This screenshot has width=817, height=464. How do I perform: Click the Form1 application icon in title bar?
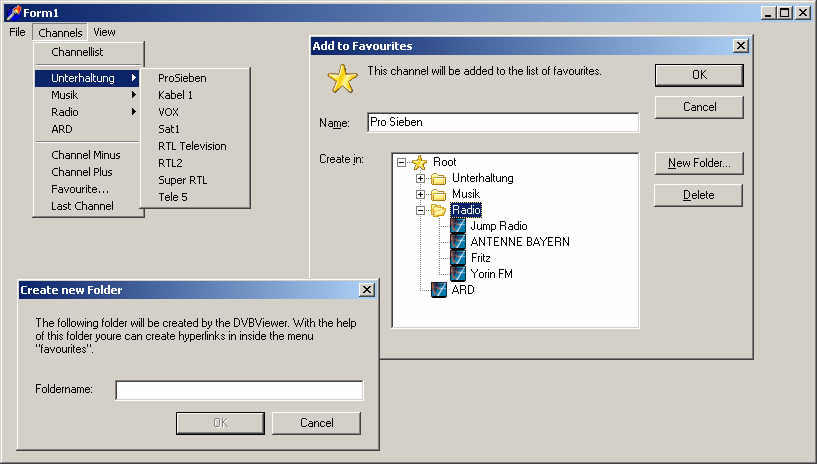(x=14, y=12)
